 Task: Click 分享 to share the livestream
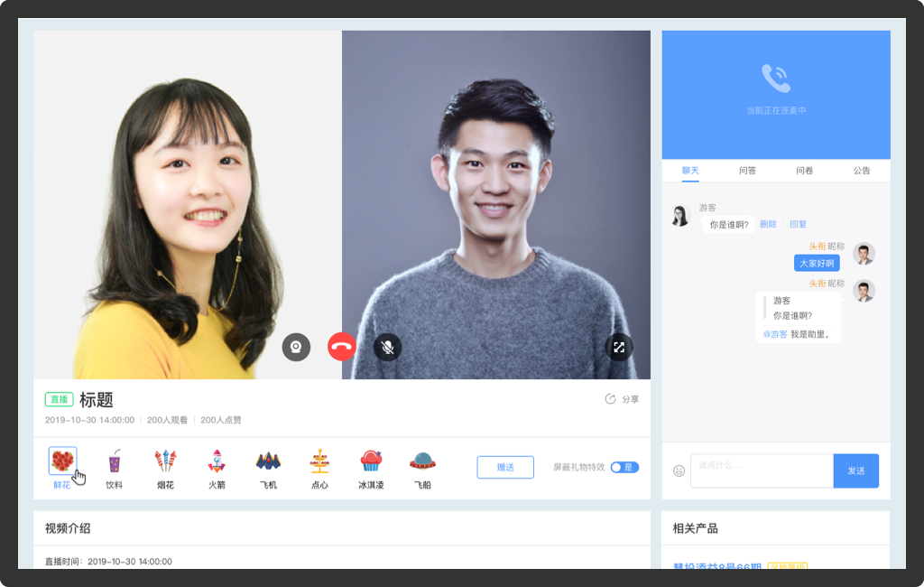pos(622,399)
